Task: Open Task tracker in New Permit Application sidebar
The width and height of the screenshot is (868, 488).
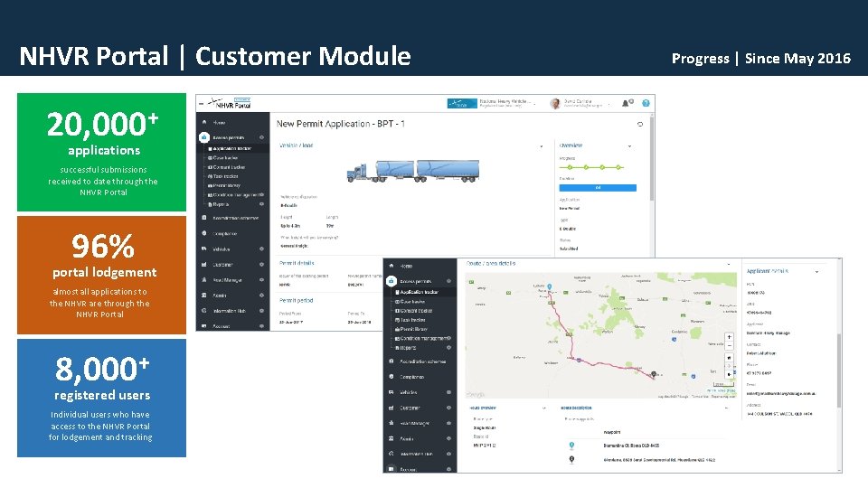Action: click(225, 176)
